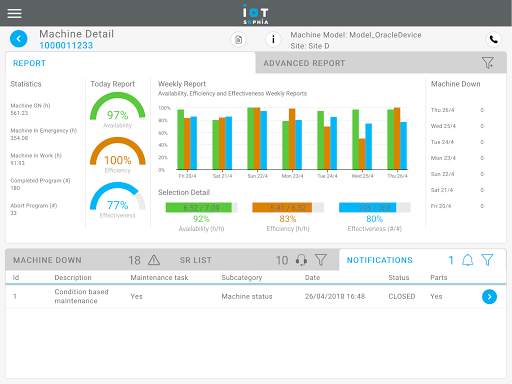Select Mon 23/4 bar group in chart
The width and height of the screenshot is (512, 384).
click(292, 139)
